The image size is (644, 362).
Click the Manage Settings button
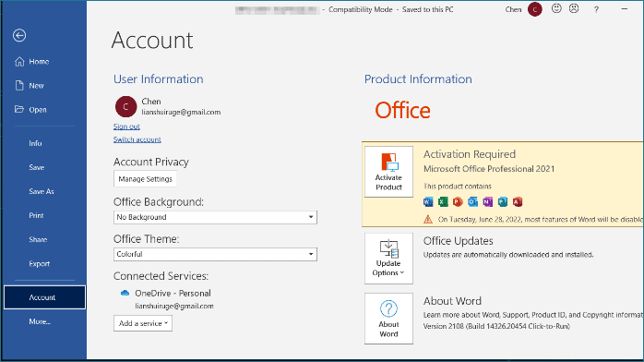[146, 179]
